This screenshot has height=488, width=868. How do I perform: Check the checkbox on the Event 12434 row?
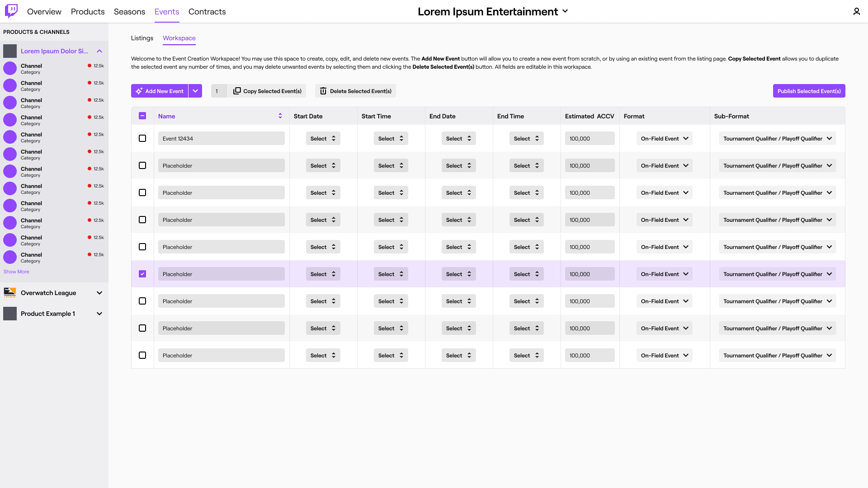coord(142,138)
